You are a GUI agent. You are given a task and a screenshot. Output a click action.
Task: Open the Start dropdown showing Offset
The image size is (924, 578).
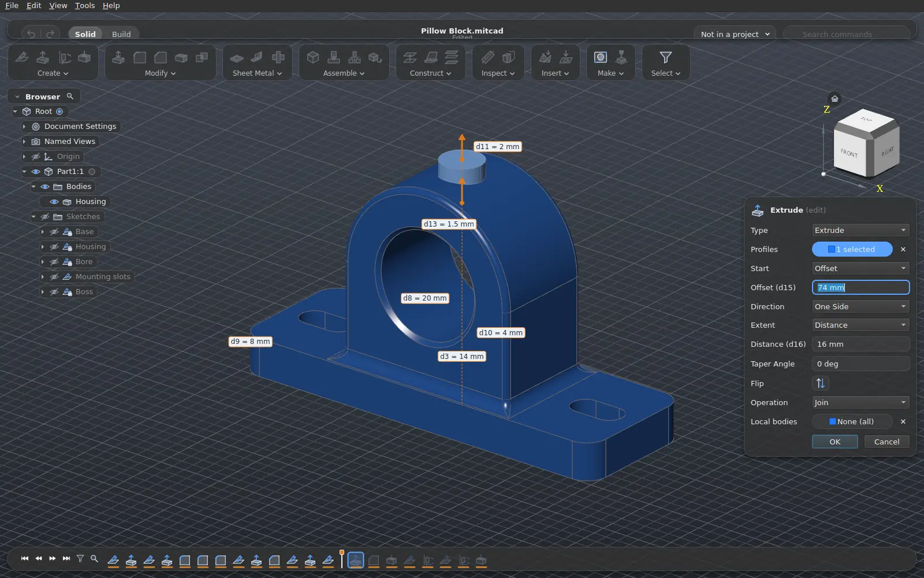860,268
